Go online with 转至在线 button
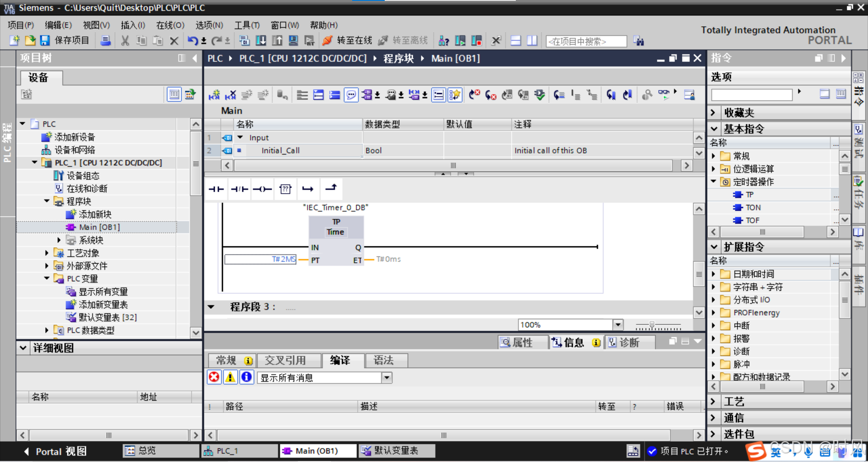This screenshot has height=462, width=868. 347,41
